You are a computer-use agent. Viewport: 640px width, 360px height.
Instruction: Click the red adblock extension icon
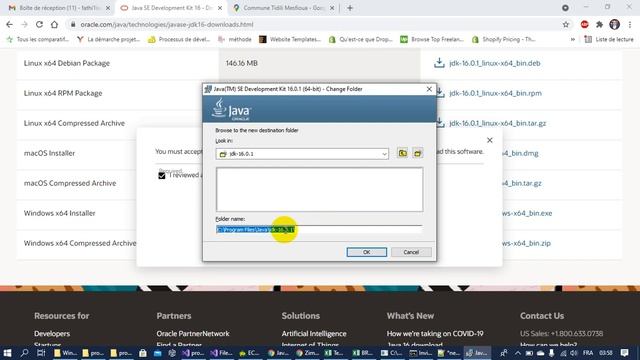tap(584, 24)
